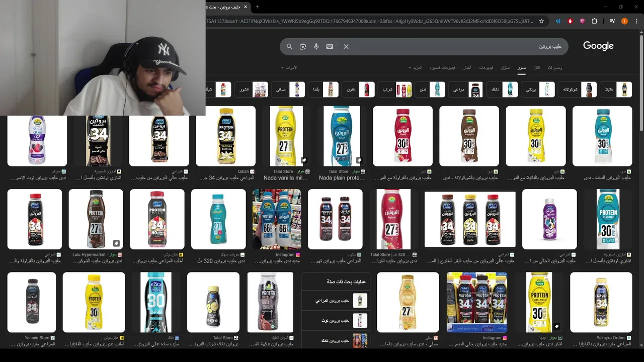Image resolution: width=644 pixels, height=362 pixels.
Task: Select the دانون filter chip
Action: point(359,89)
